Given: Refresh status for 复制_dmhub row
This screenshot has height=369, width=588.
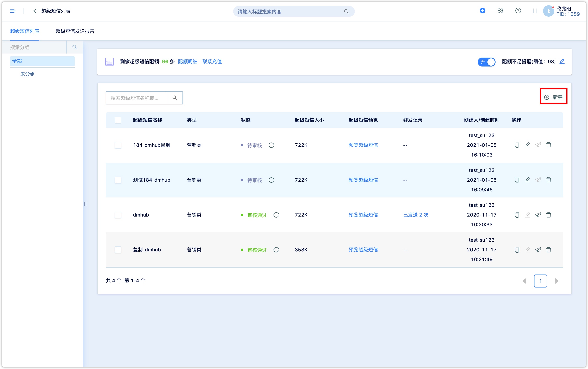Looking at the screenshot, I should click(276, 250).
